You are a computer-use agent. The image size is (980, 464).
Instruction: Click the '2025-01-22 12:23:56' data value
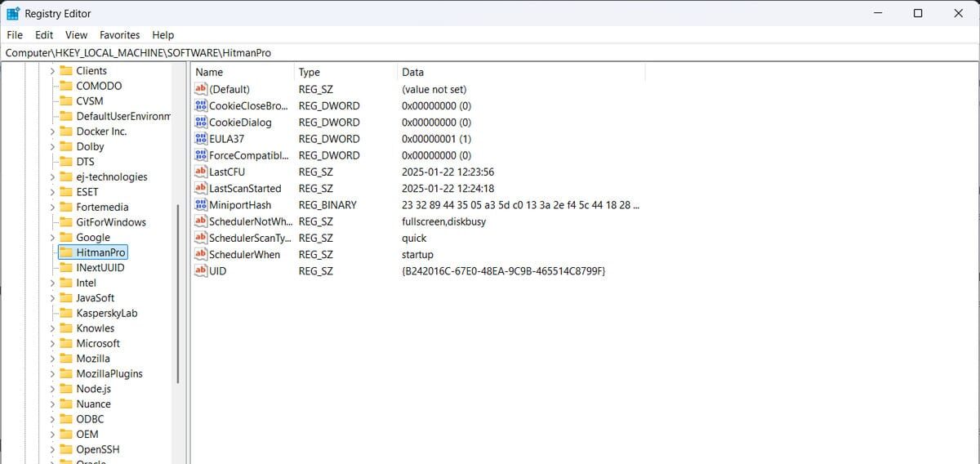(x=448, y=172)
